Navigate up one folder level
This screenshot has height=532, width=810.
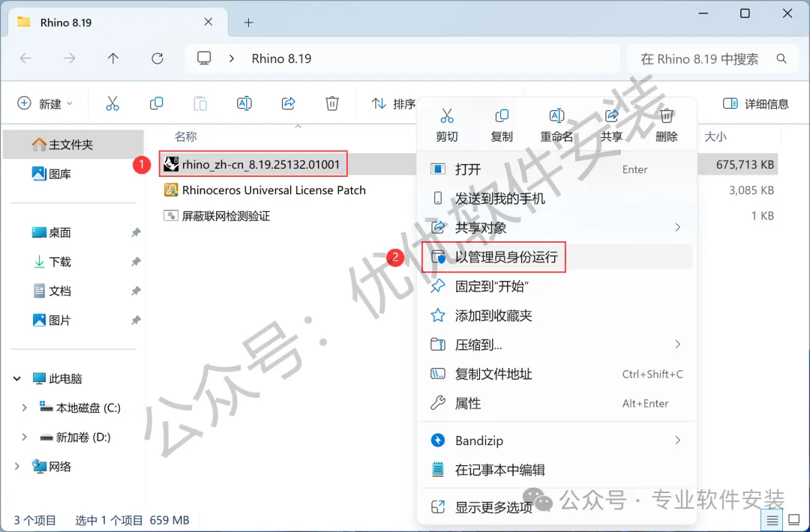pyautogui.click(x=113, y=58)
